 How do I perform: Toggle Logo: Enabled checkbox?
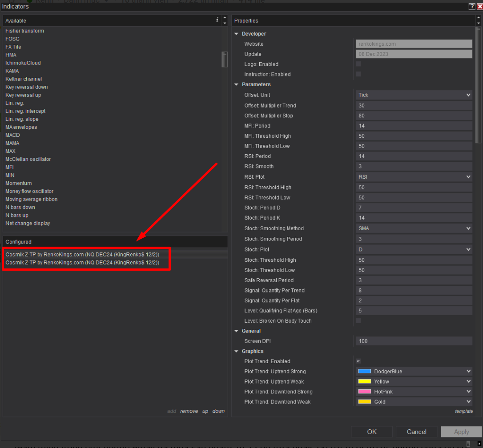[358, 64]
